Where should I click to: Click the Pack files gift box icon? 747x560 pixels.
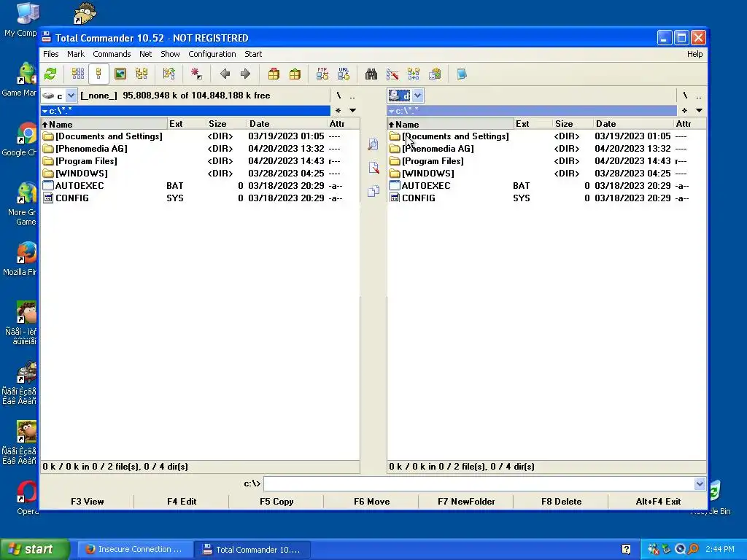click(x=274, y=74)
